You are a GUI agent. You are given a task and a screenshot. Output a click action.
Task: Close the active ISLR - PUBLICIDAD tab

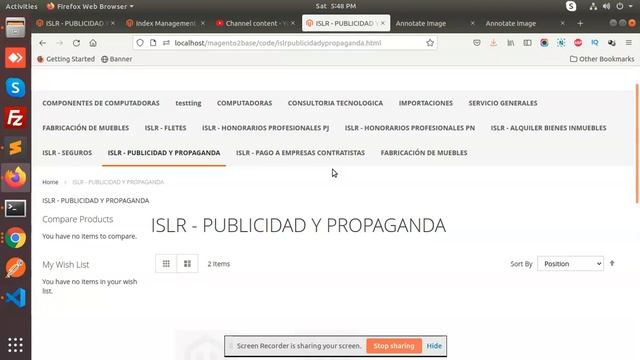pos(383,23)
